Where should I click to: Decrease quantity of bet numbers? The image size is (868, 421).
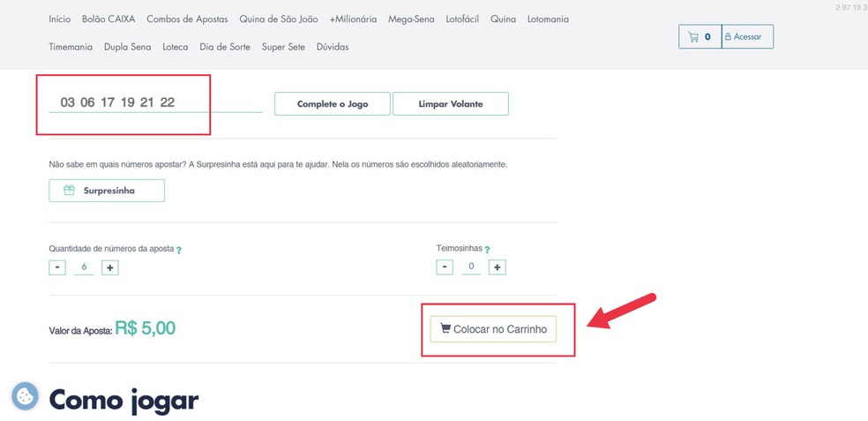57,267
